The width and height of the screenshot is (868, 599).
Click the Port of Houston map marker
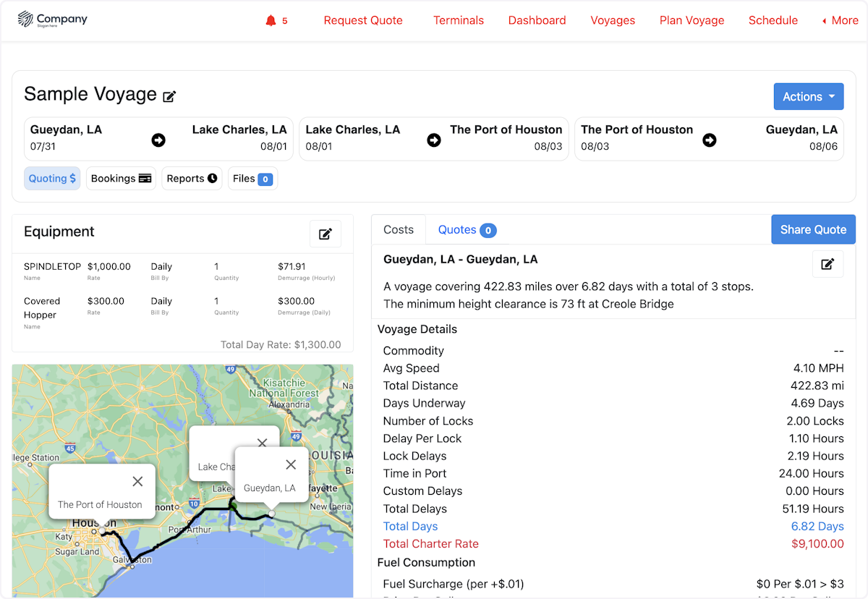pyautogui.click(x=103, y=532)
